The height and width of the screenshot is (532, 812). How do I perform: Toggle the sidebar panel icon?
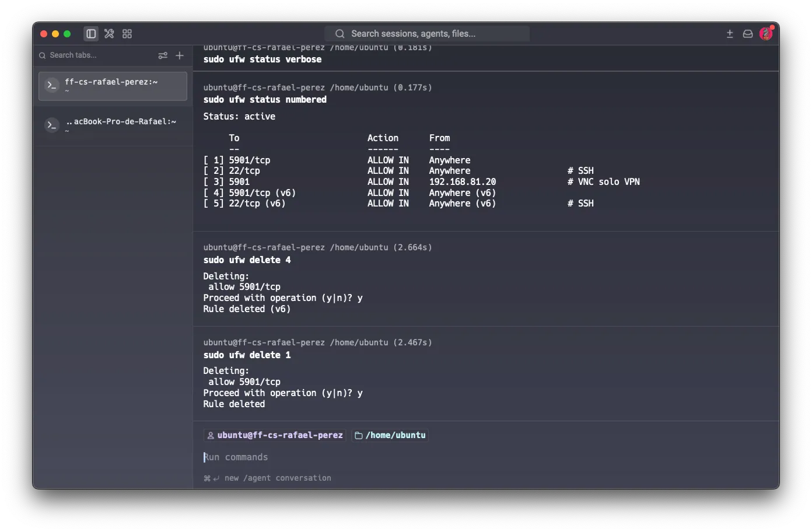click(x=91, y=34)
